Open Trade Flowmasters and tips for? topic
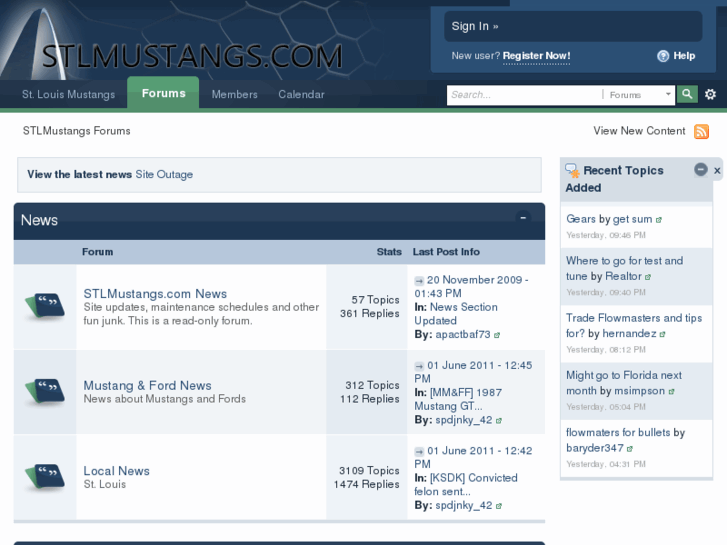Screen dimensions: 727x545 tap(634, 326)
